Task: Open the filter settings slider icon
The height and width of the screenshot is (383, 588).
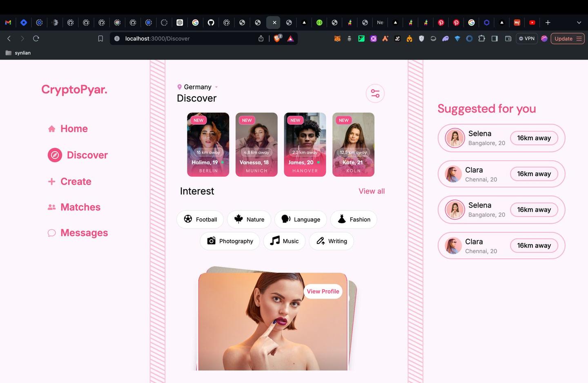Action: point(375,94)
